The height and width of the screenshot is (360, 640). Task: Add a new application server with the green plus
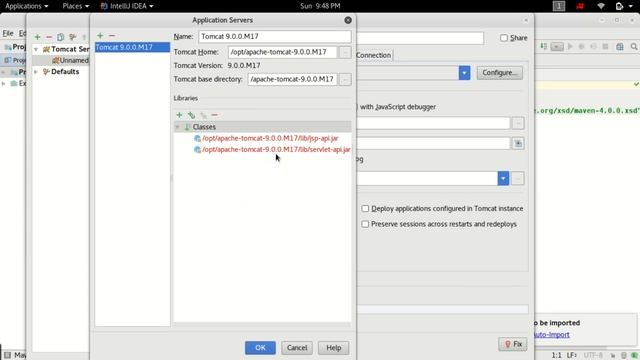pyautogui.click(x=100, y=36)
